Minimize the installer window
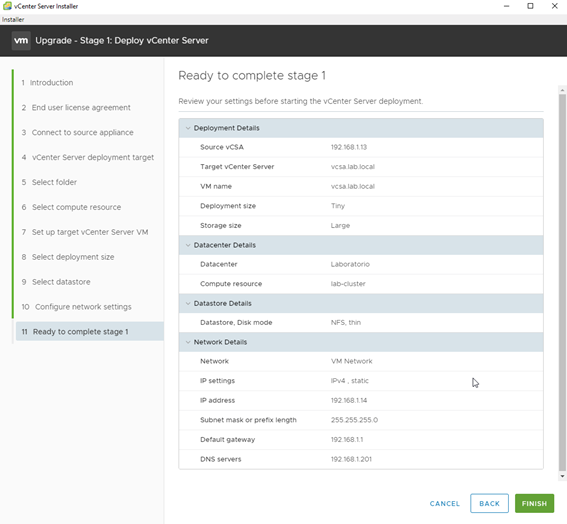The image size is (567, 524). pyautogui.click(x=507, y=6)
